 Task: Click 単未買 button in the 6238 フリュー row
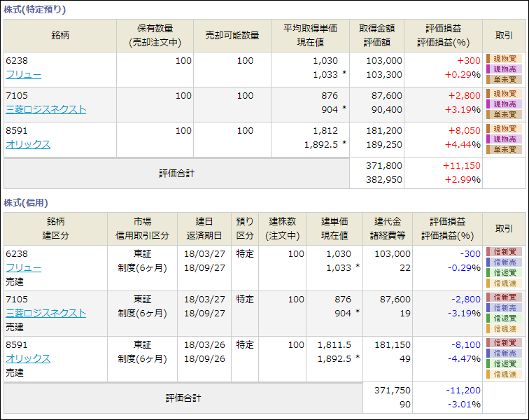(504, 80)
